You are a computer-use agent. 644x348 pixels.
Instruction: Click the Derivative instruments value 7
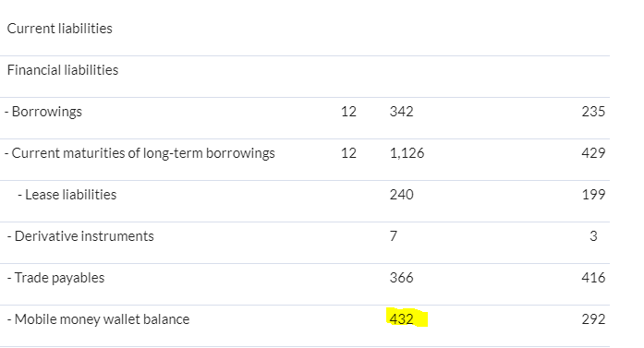tap(394, 236)
